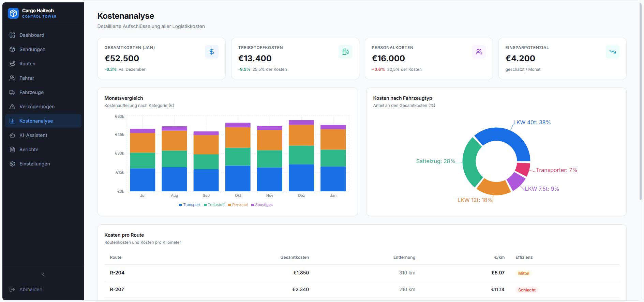Select route R-207 in the table
Image resolution: width=644 pixels, height=302 pixels.
click(362, 289)
